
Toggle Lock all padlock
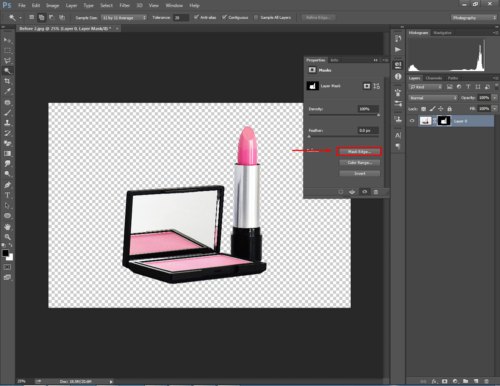click(x=449, y=109)
